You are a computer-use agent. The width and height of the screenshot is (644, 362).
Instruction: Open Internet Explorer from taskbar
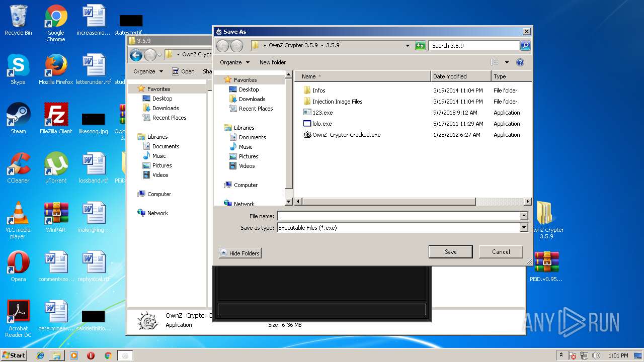click(40, 355)
